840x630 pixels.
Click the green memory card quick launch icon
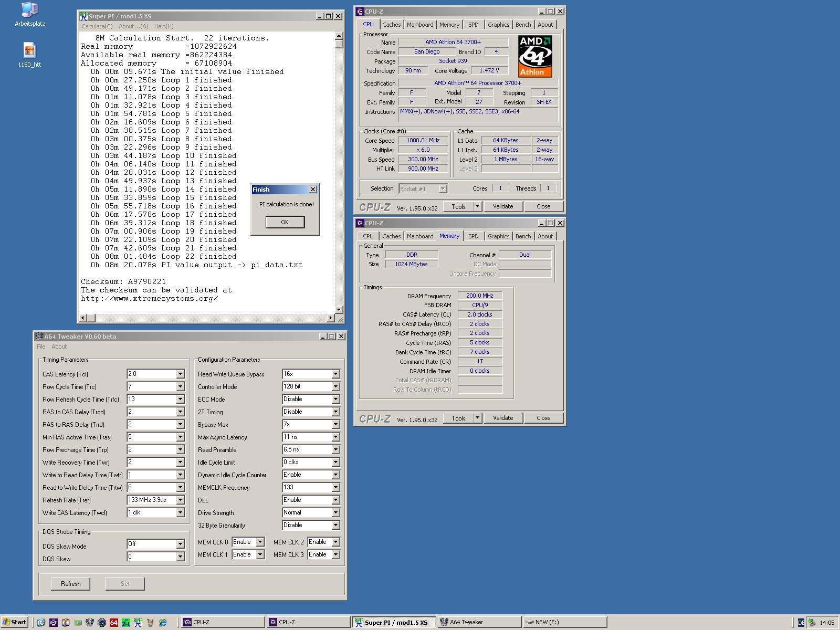[78, 622]
